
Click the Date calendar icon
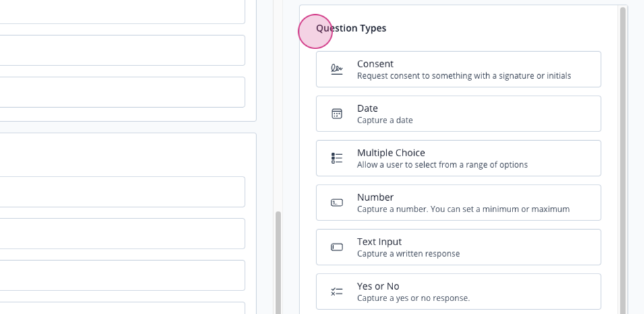click(x=336, y=114)
